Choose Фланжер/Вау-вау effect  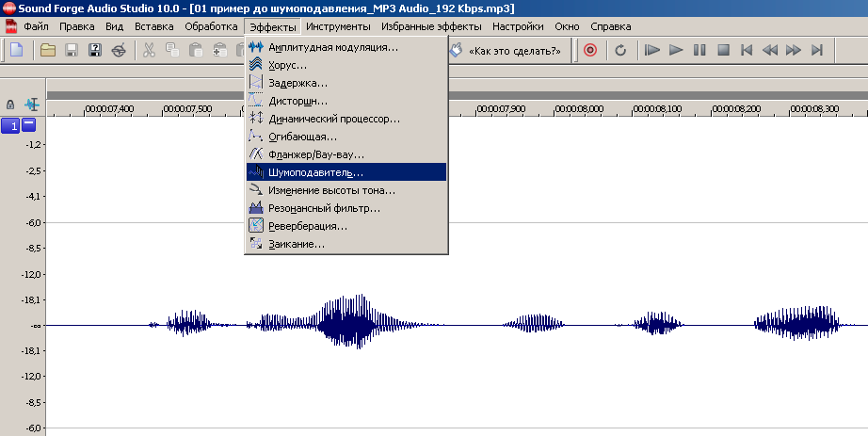(346, 154)
